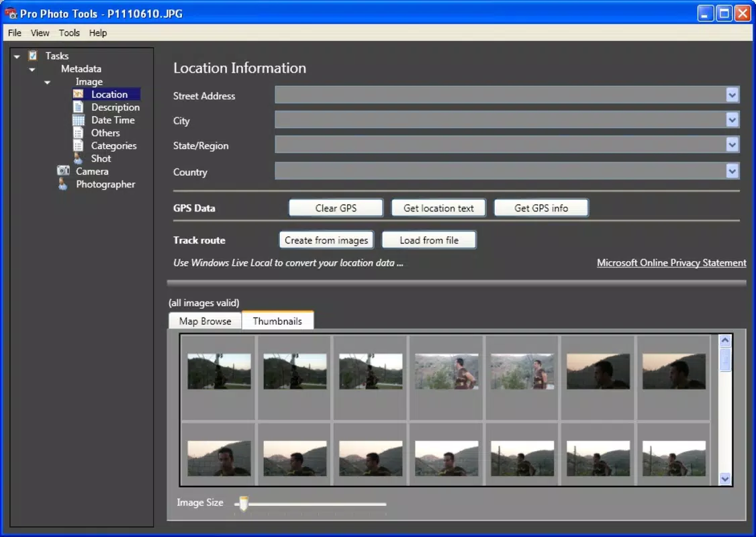This screenshot has height=537, width=756.
Task: Click the Get location text button
Action: (438, 208)
